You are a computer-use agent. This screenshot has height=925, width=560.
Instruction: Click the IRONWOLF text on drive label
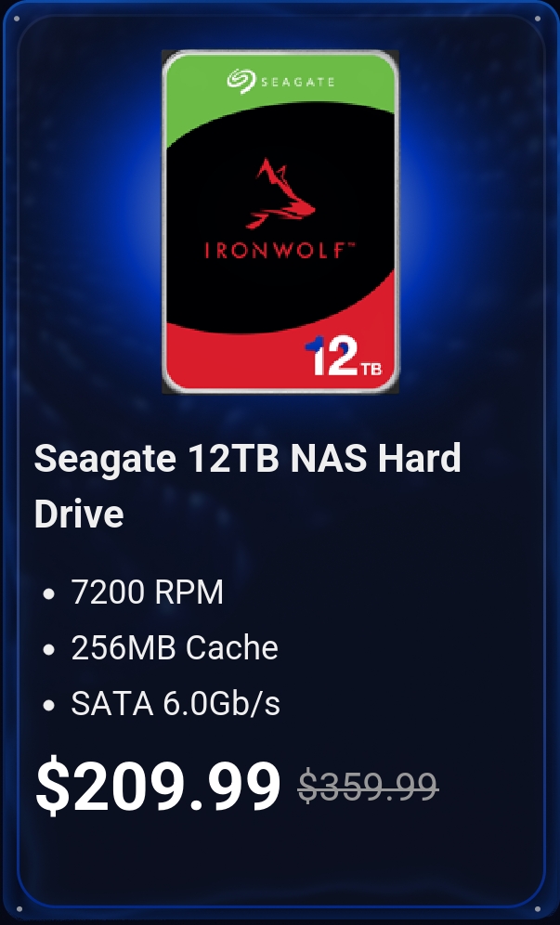[274, 251]
